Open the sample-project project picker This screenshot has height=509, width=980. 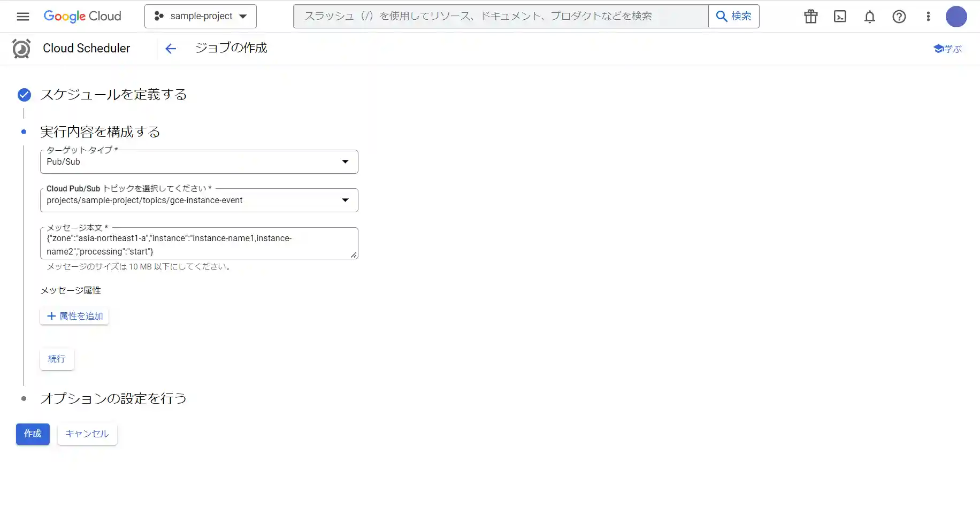point(201,16)
